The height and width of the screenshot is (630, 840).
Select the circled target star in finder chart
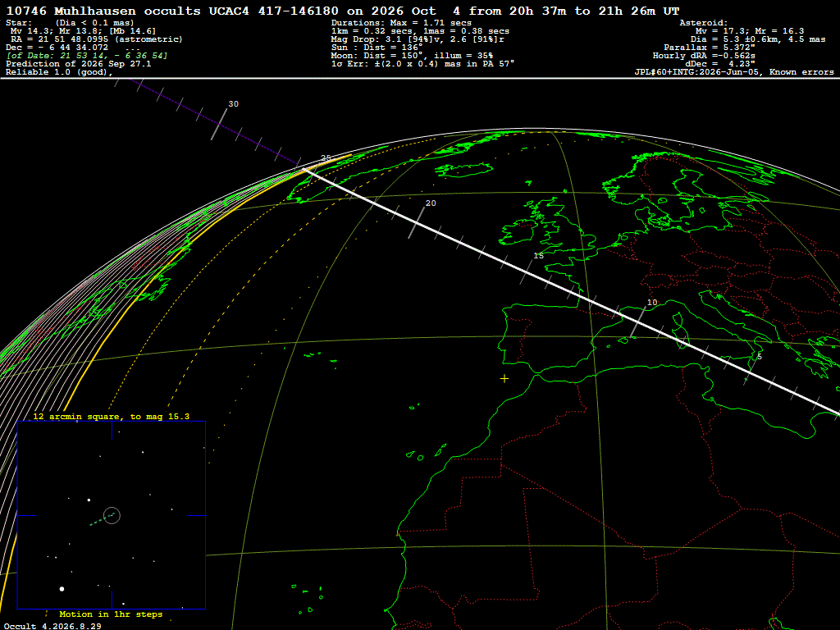(112, 515)
